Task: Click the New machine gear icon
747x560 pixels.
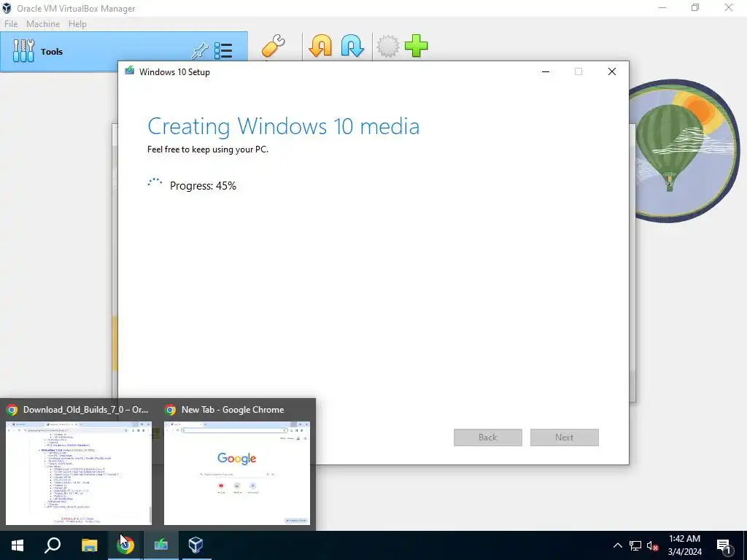Action: click(x=388, y=47)
